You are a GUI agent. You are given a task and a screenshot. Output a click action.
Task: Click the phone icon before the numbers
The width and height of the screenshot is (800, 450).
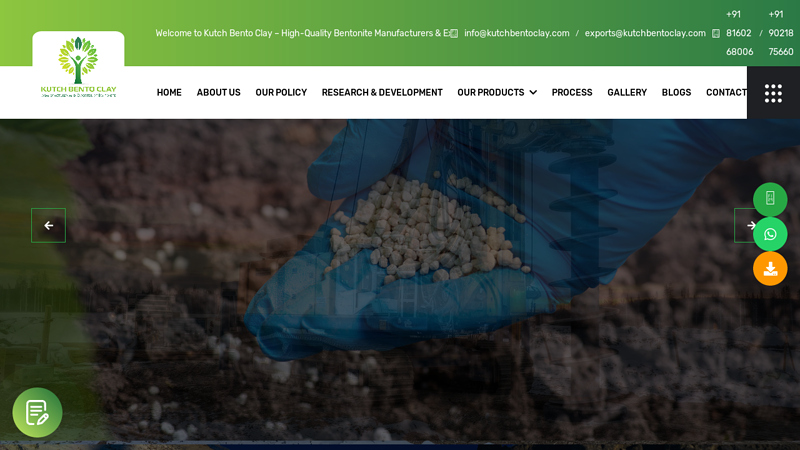716,33
